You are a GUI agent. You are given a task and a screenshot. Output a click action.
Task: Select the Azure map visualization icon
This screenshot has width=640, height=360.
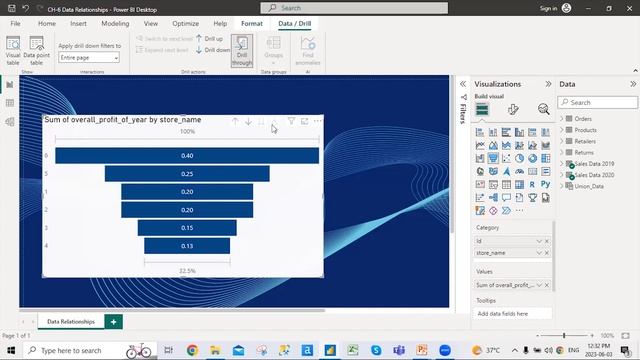(506, 171)
